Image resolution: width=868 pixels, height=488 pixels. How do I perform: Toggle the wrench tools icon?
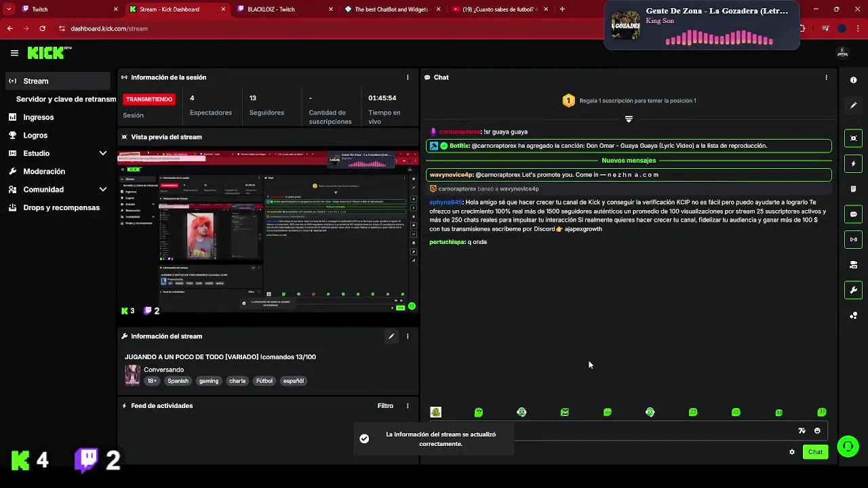pos(853,290)
